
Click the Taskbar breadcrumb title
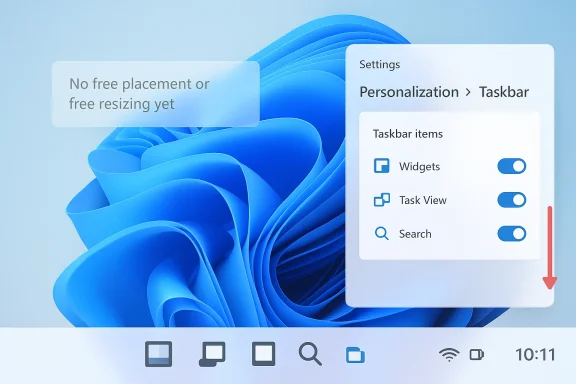click(504, 92)
